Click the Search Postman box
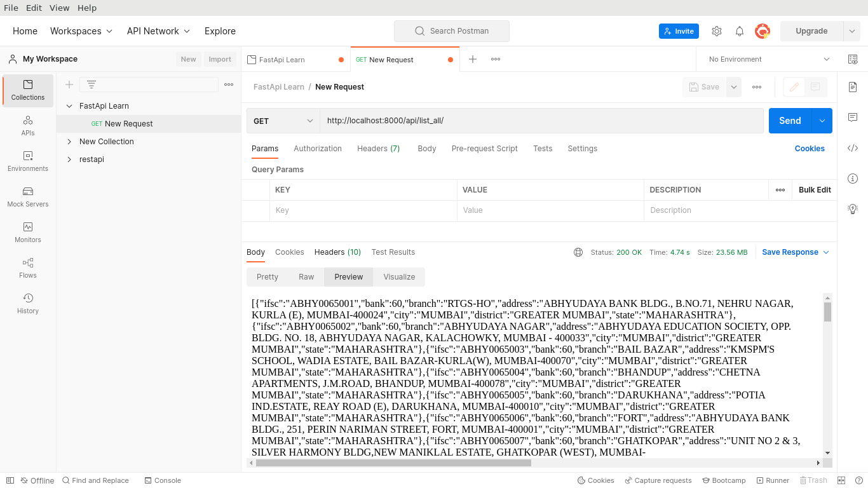This screenshot has width=868, height=488. coord(452,31)
